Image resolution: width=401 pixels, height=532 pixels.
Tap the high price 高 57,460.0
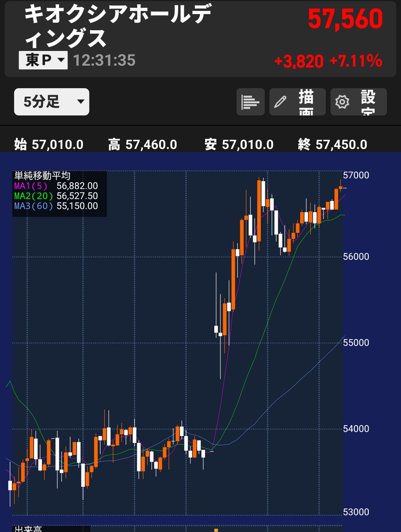coord(142,145)
